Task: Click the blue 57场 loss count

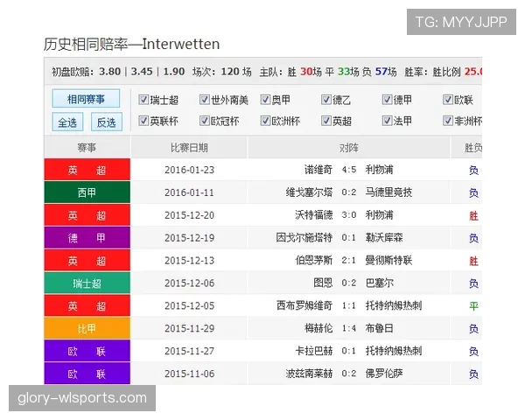Action: tap(386, 72)
